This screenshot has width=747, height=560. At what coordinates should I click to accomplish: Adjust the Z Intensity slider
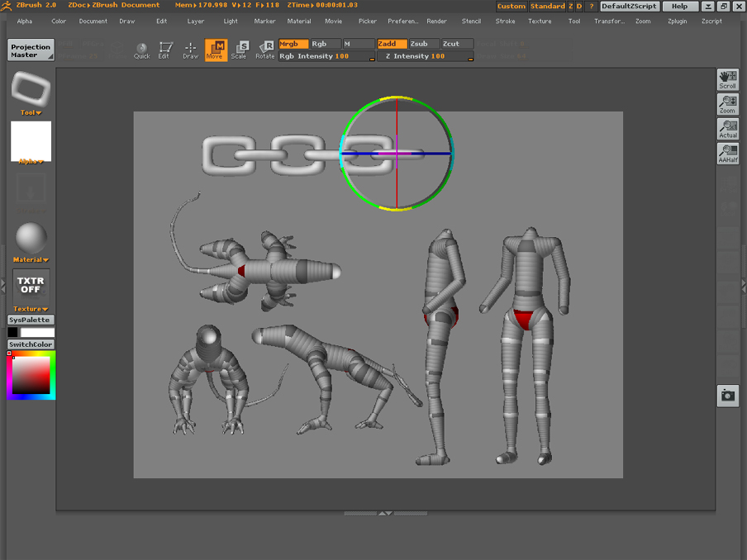[426, 56]
